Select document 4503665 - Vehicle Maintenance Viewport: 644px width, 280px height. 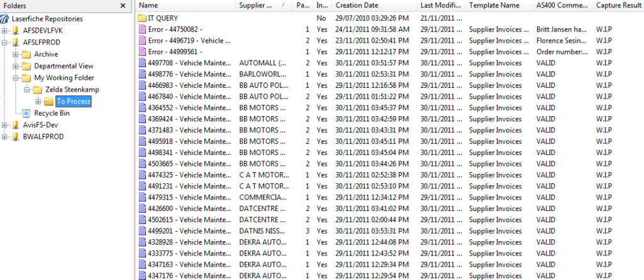click(x=190, y=164)
